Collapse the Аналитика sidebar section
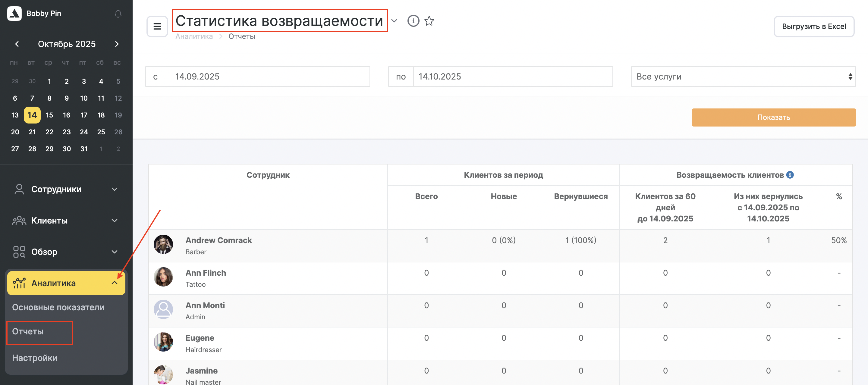 coord(66,283)
